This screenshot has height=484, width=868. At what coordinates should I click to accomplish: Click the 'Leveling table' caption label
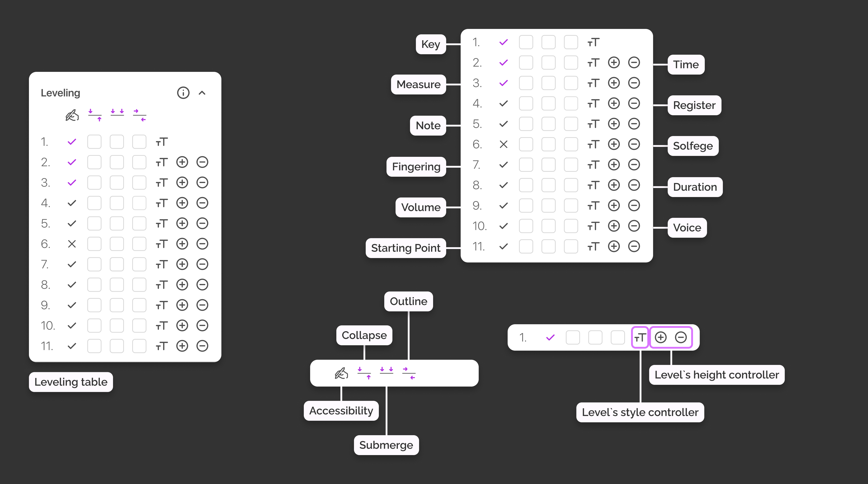click(71, 382)
